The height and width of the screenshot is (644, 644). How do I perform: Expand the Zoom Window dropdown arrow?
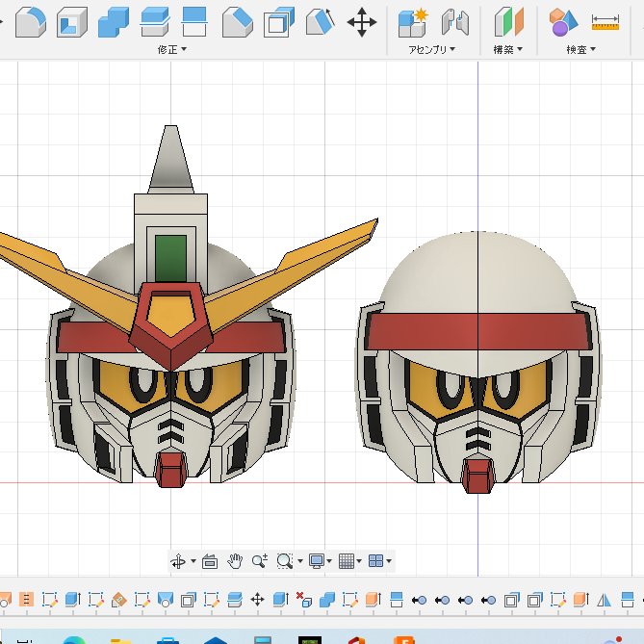point(300,561)
